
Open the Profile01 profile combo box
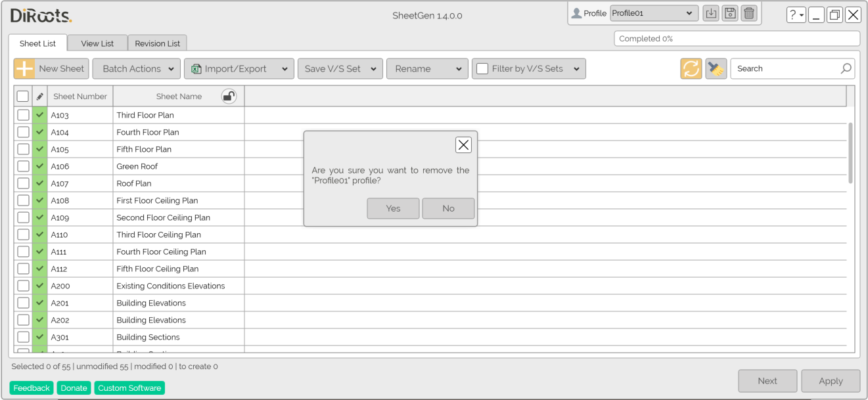coord(653,13)
